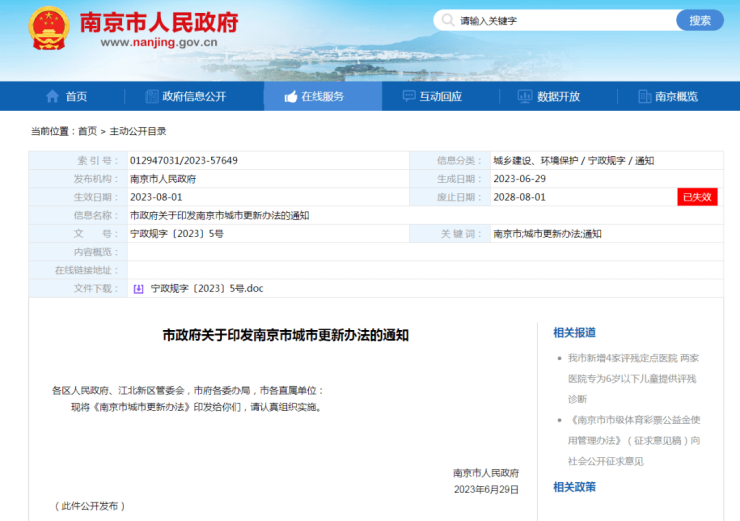Visit www.nanjing.gov.cn site title
The image size is (740, 521).
(159, 42)
